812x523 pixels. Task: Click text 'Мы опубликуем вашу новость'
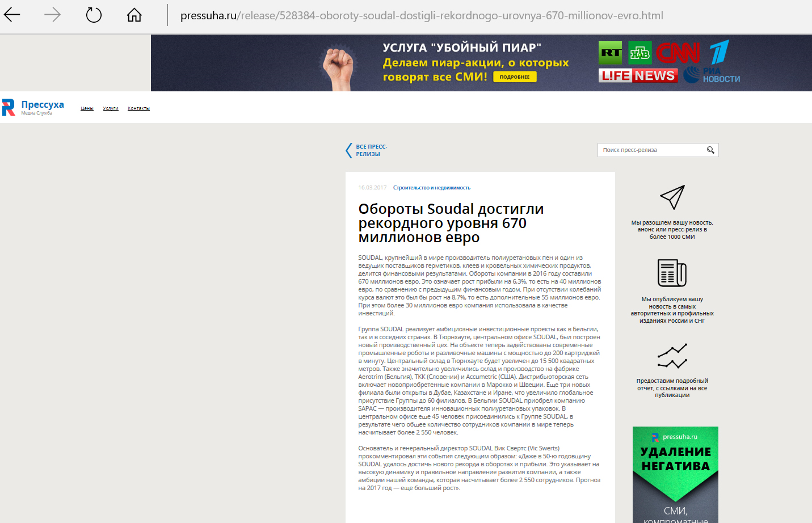[x=672, y=310]
